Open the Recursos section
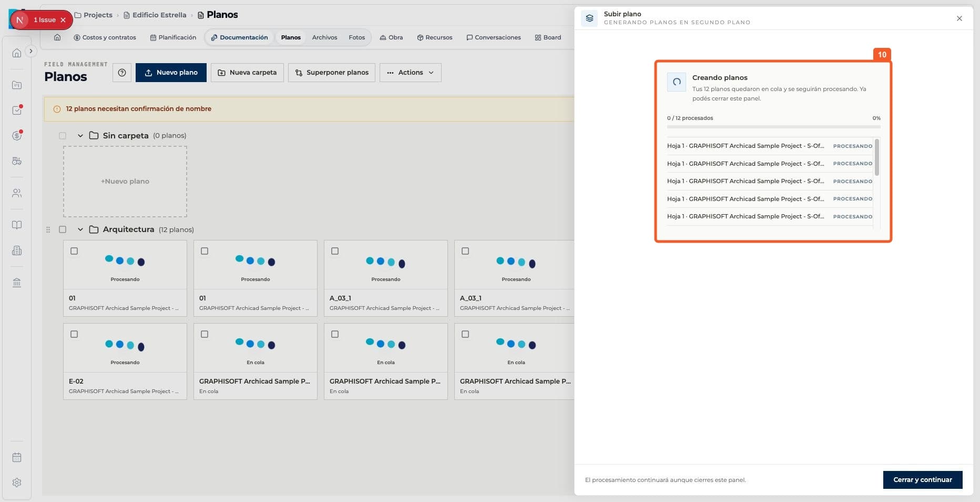 click(x=435, y=37)
